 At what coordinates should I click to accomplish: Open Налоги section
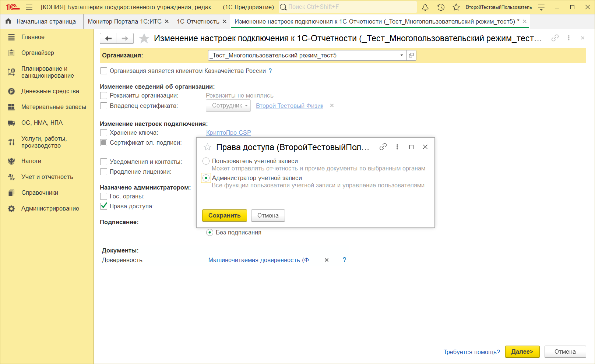click(31, 161)
